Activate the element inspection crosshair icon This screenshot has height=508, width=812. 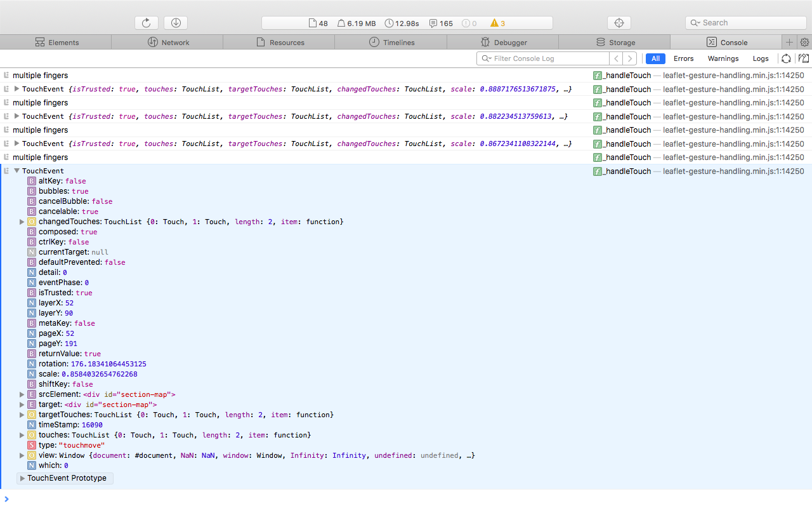point(619,22)
